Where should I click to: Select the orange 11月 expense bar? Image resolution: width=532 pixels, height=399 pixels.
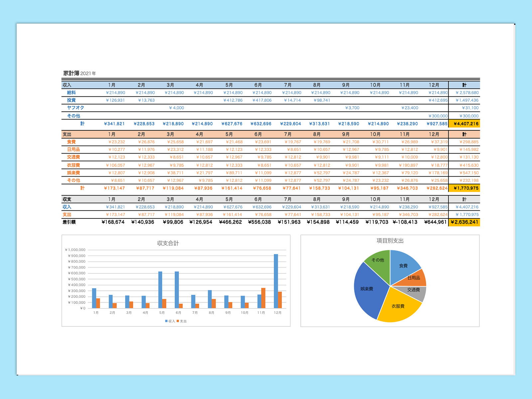[x=263, y=298]
